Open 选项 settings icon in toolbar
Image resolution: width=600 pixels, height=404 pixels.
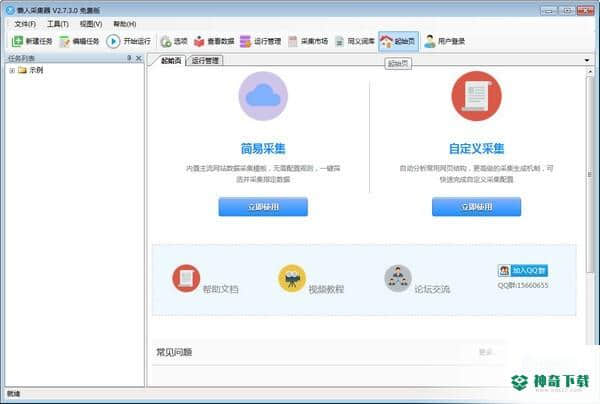coord(166,41)
